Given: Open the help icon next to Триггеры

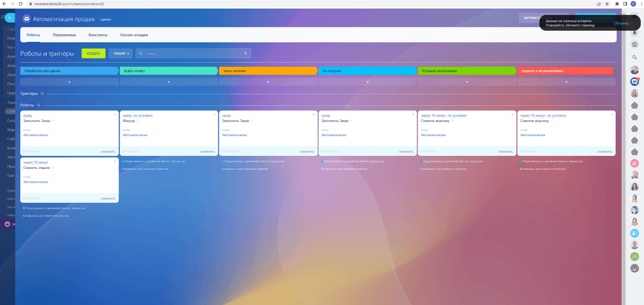Looking at the screenshot, I should (x=42, y=94).
